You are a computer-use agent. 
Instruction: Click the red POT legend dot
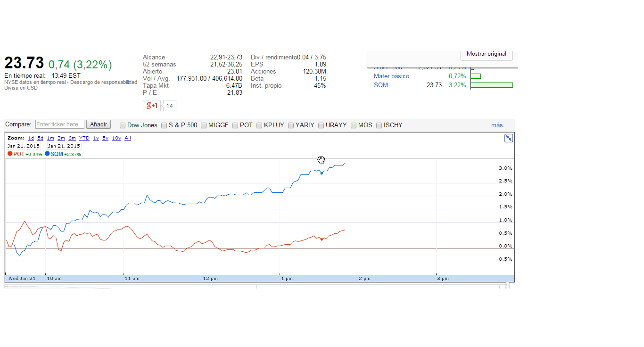pyautogui.click(x=10, y=154)
